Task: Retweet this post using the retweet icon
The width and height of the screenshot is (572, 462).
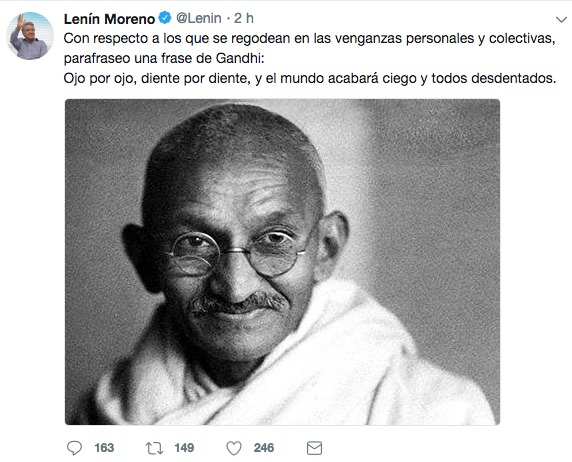Action: 154,448
